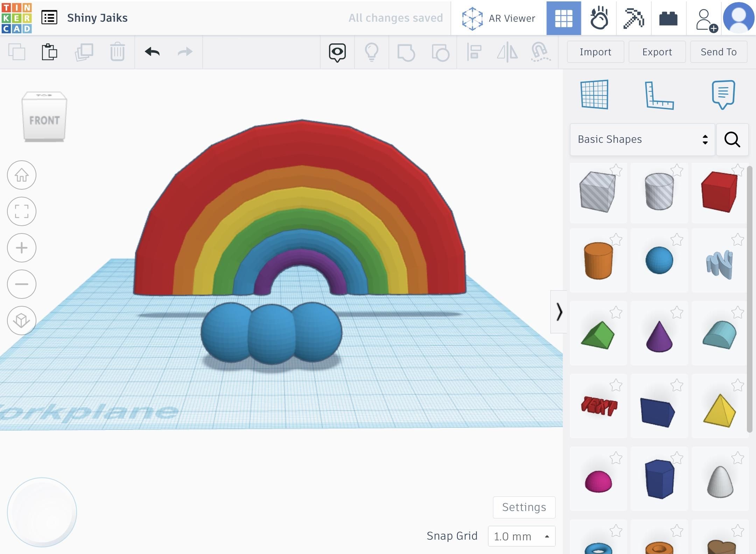Click the Import button

(595, 52)
